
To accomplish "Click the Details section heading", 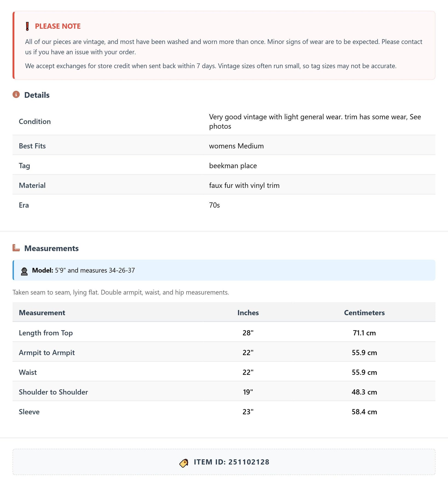I will (37, 95).
